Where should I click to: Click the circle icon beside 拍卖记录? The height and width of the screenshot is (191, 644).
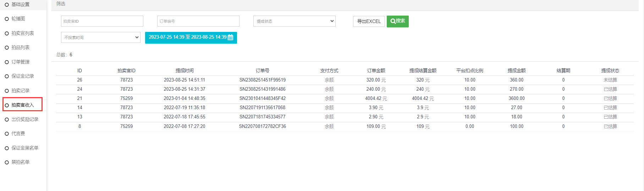coord(7,91)
